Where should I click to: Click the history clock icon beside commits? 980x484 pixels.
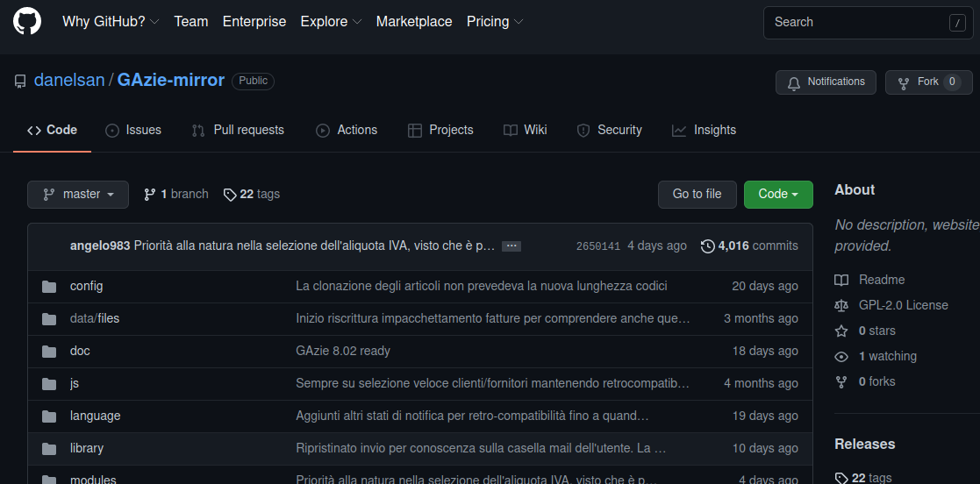(707, 246)
